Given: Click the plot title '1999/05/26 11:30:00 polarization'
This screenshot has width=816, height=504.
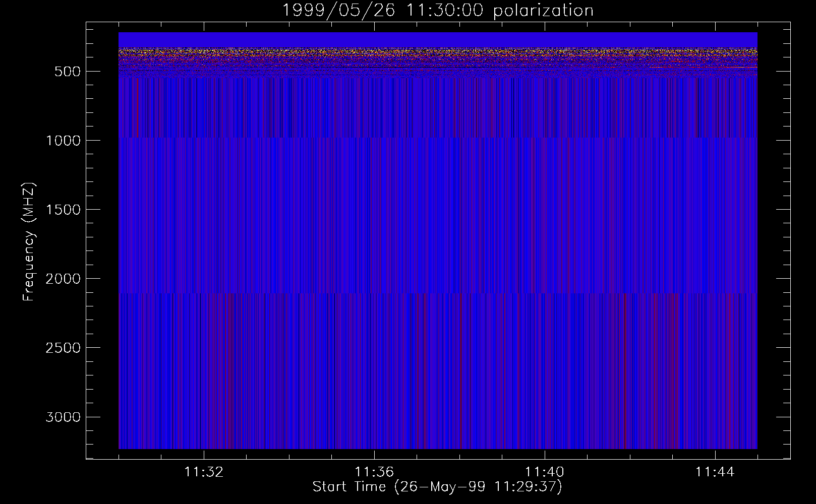Looking at the screenshot, I should (x=437, y=11).
